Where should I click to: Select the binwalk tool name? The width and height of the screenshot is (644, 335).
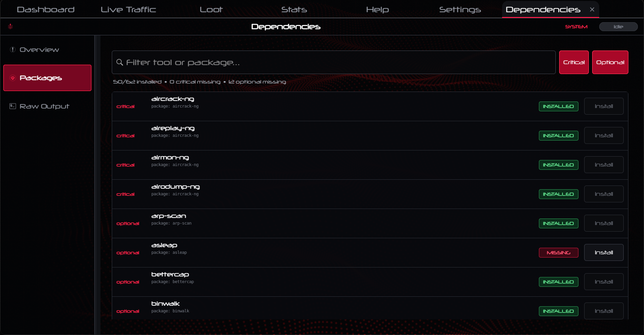click(x=165, y=304)
